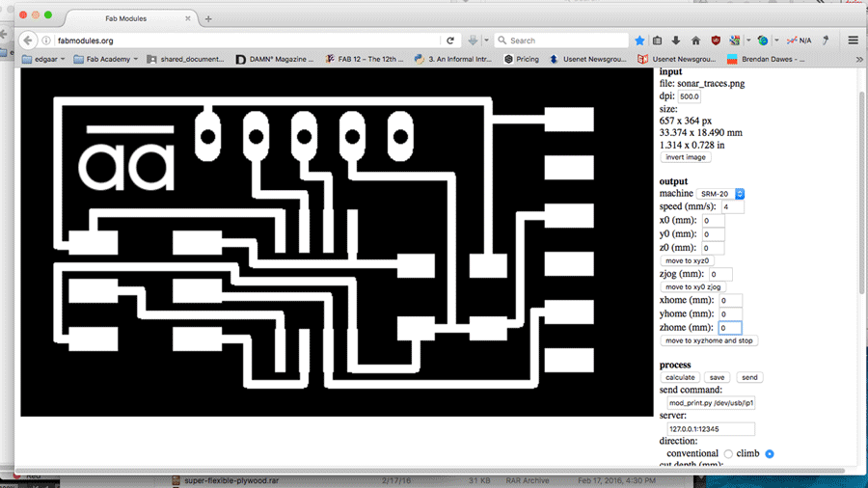Open the Brendan Dawes bookmark
868x488 pixels.
pos(766,59)
